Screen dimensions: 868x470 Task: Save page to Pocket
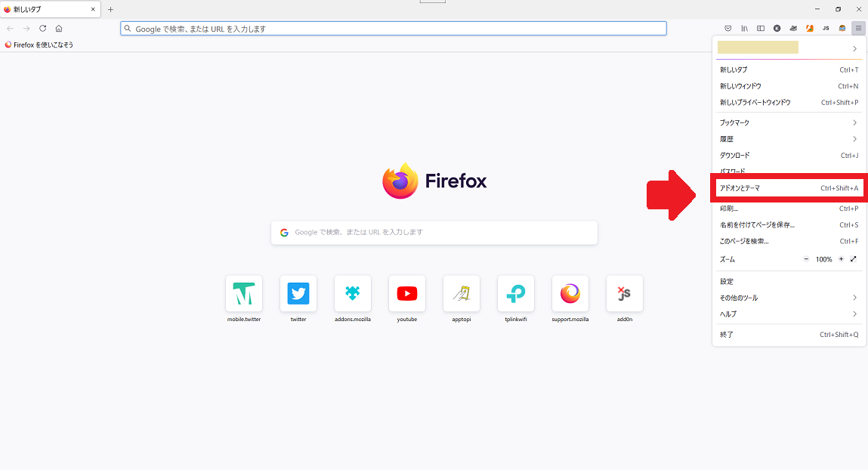tap(728, 28)
